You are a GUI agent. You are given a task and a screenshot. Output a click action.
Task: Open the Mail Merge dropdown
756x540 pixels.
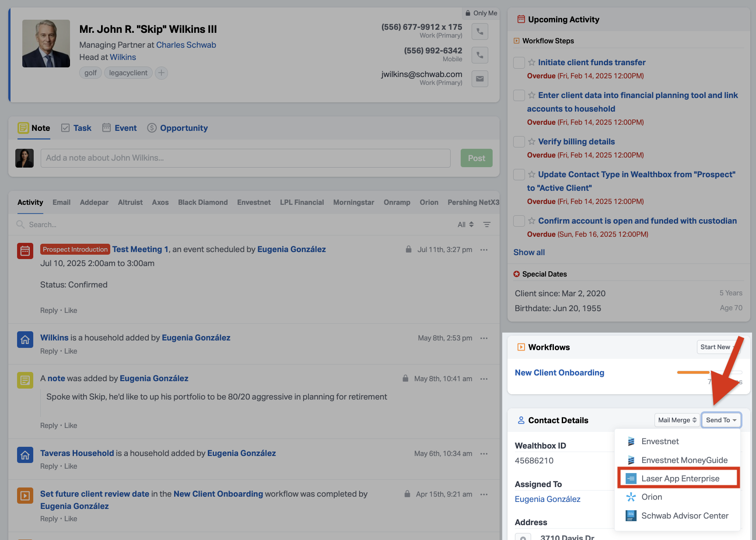coord(677,420)
